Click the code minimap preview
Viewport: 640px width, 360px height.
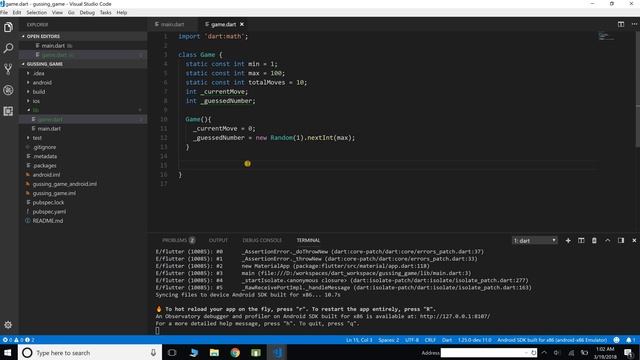[x=606, y=37]
